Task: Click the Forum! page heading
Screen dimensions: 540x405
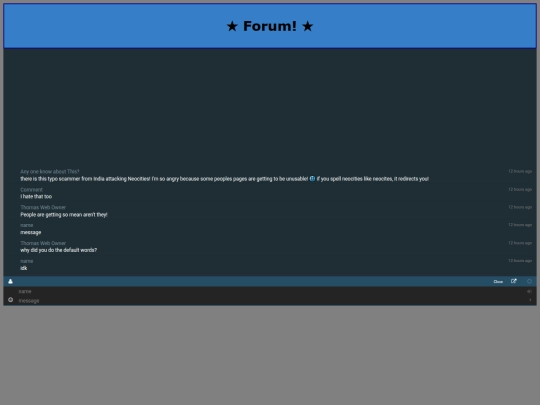Action: point(270,26)
